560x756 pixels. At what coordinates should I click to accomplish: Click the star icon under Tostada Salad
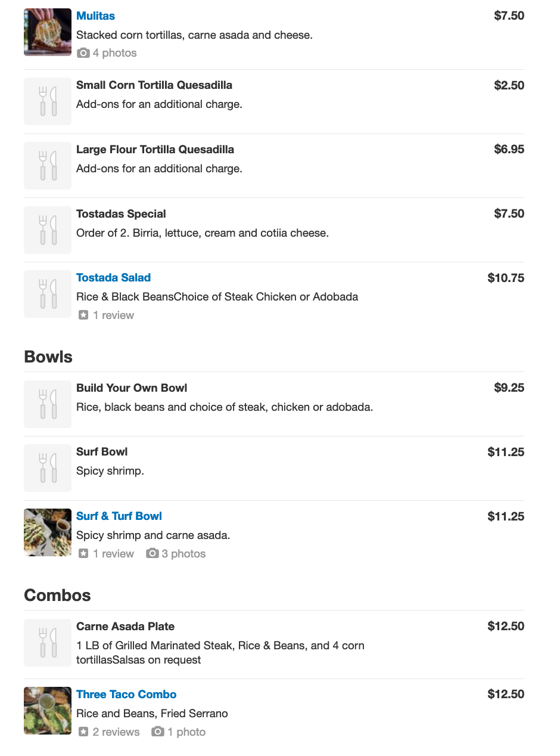click(83, 315)
